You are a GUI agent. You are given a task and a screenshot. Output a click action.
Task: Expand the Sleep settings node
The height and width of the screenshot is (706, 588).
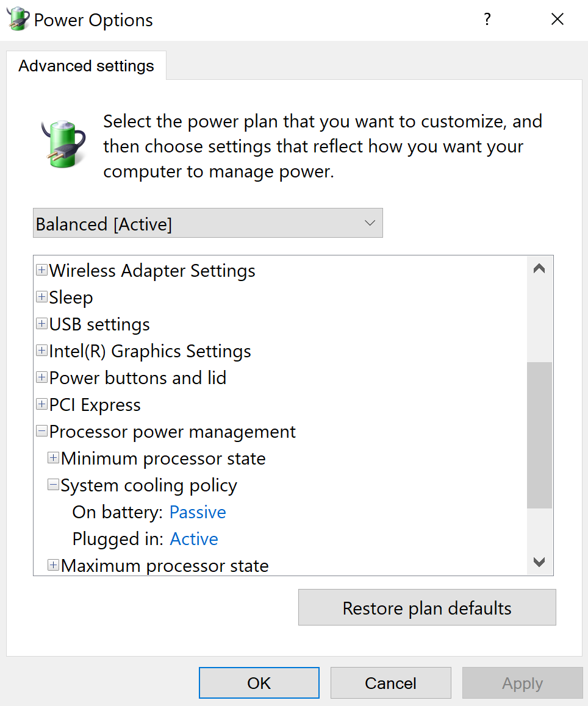[x=42, y=297]
